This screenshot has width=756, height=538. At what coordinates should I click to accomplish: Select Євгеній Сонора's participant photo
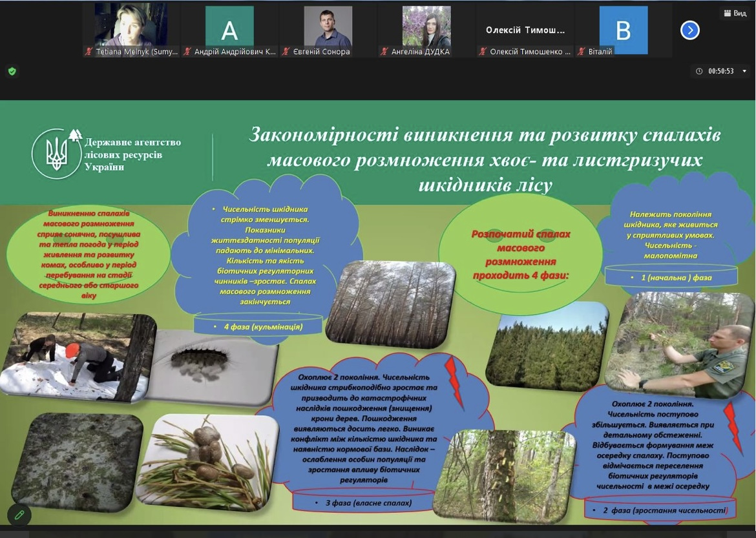click(328, 26)
